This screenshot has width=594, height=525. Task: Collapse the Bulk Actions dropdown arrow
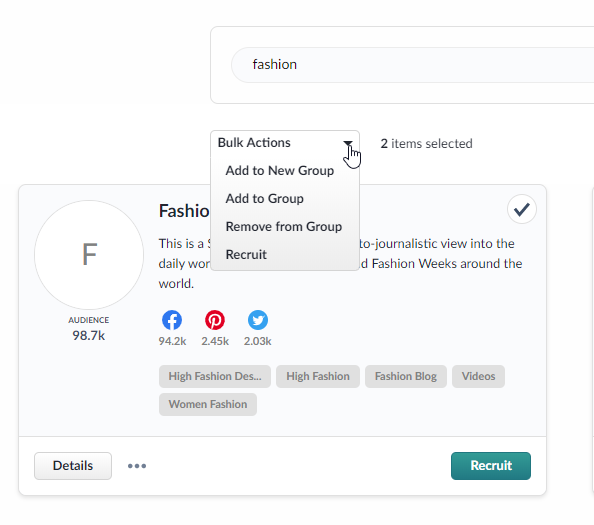[348, 143]
